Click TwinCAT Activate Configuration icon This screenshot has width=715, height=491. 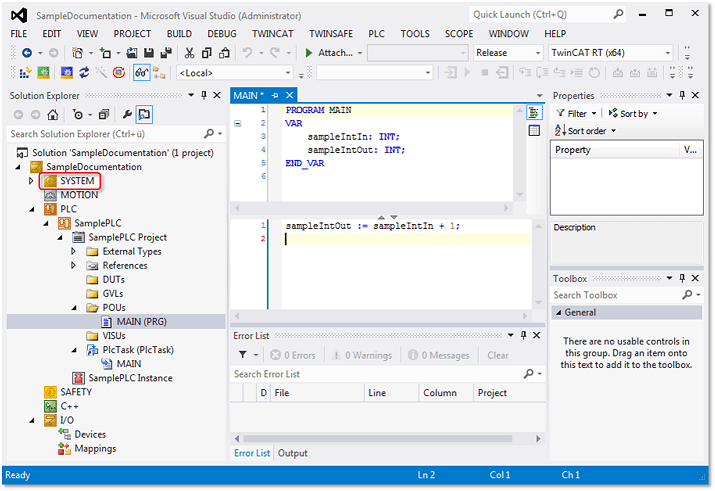25,72
